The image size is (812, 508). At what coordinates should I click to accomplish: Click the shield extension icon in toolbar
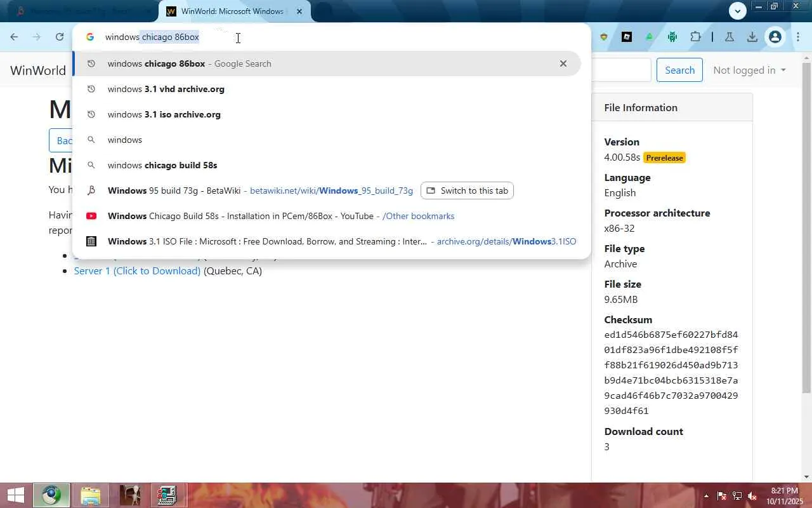[x=604, y=37]
